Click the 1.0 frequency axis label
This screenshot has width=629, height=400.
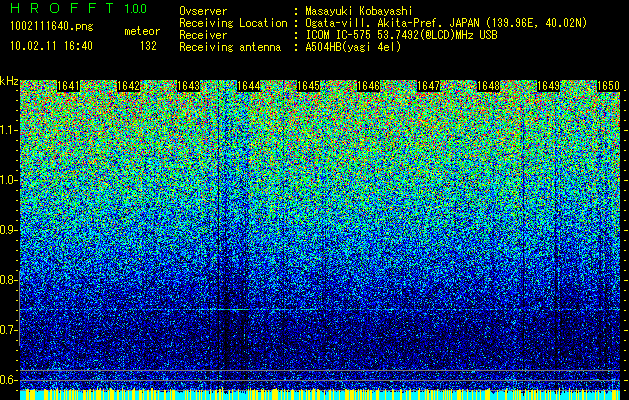(9, 180)
